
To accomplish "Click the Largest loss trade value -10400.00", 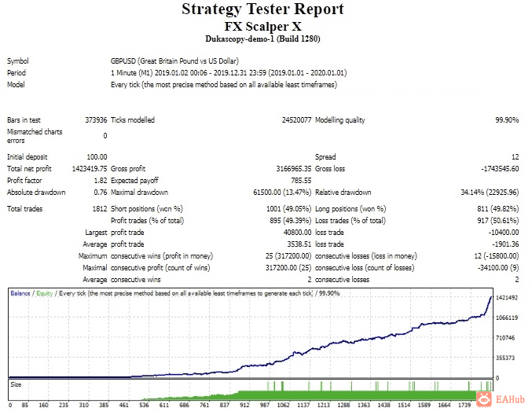I will [x=504, y=233].
